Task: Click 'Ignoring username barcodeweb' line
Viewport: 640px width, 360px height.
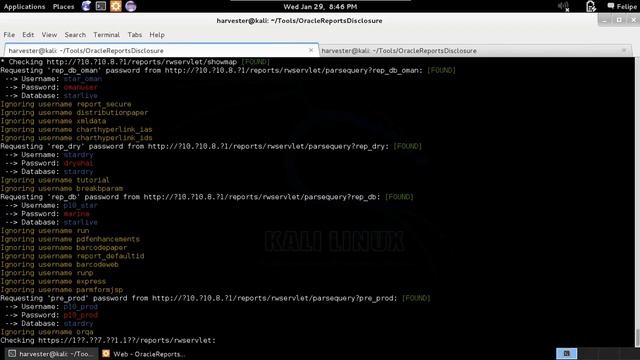Action: (60, 264)
